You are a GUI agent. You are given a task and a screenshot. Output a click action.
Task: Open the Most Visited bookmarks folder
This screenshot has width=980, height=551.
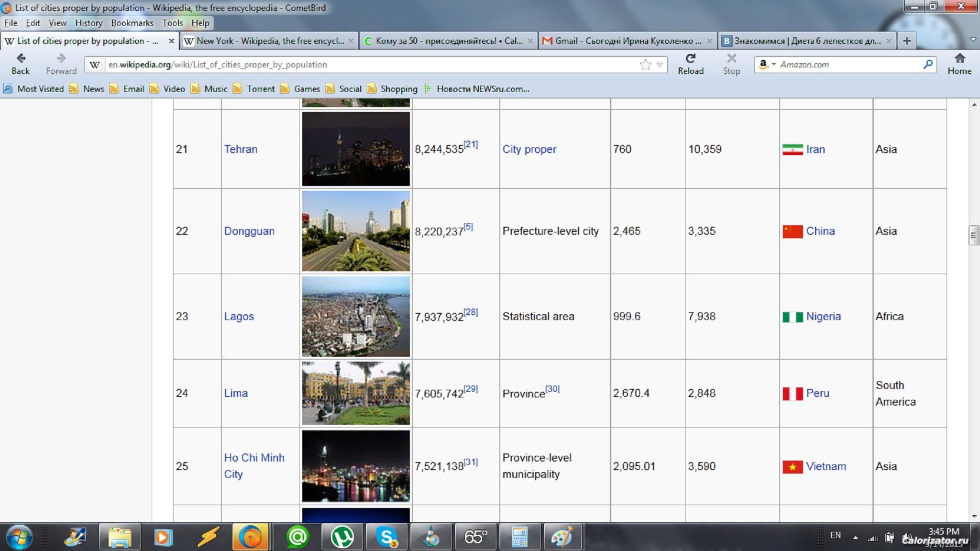(33, 88)
